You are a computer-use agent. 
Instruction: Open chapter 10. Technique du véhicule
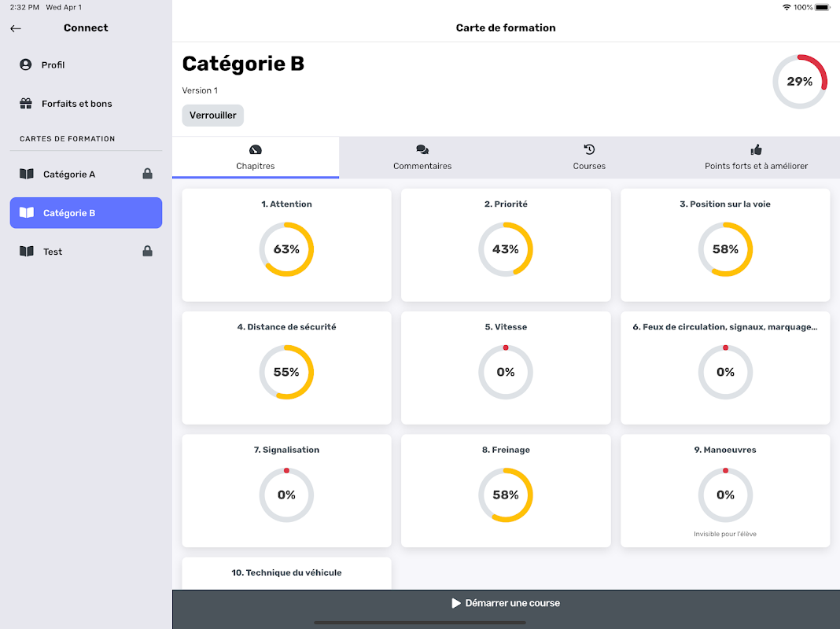click(x=286, y=573)
